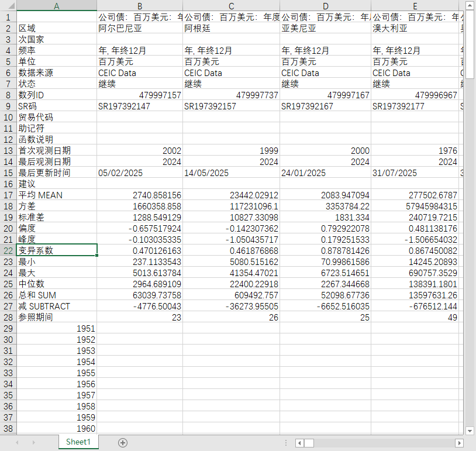Select the 变异系数 cell
The height and width of the screenshot is (451, 476).
point(57,250)
